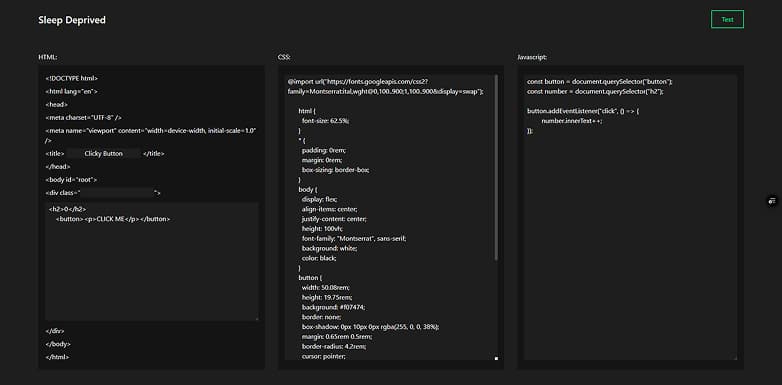The image size is (782, 385).
Task: Click the "align-items: center;" CSS line
Action: pyautogui.click(x=330, y=209)
